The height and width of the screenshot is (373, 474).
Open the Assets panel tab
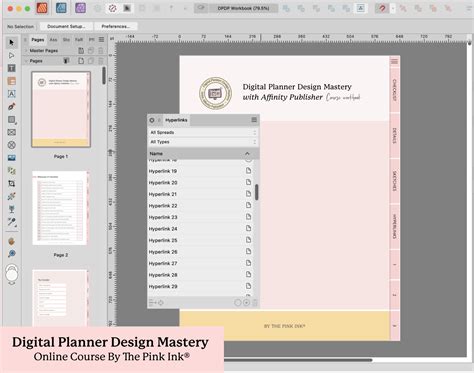[53, 40]
